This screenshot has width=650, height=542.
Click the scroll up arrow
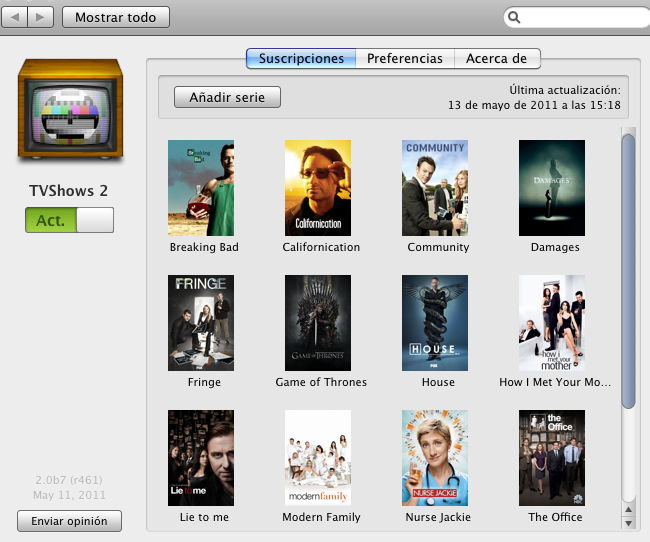tap(628, 510)
